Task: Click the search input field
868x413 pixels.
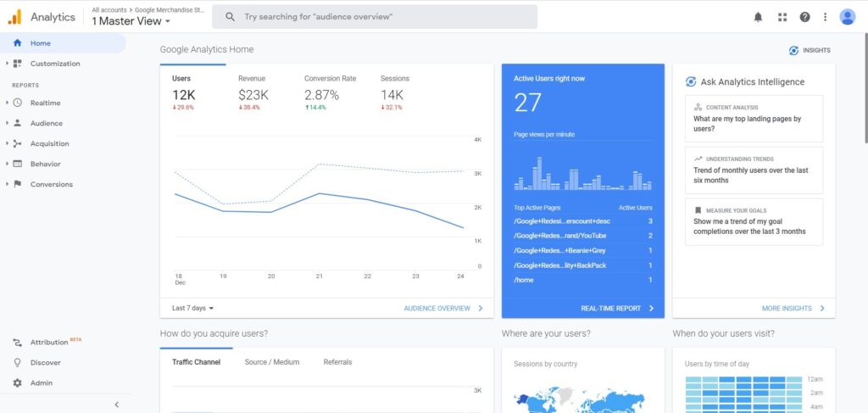Action: pyautogui.click(x=374, y=17)
